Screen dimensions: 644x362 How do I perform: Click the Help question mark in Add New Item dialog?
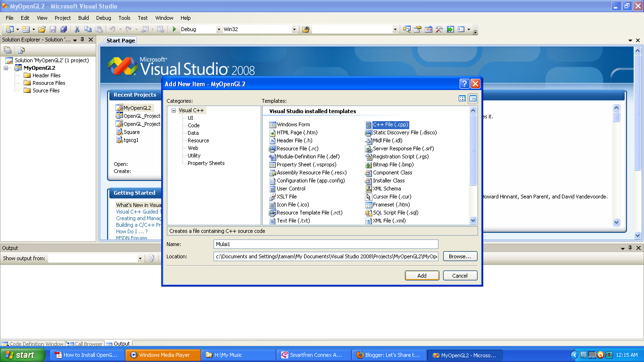(464, 84)
